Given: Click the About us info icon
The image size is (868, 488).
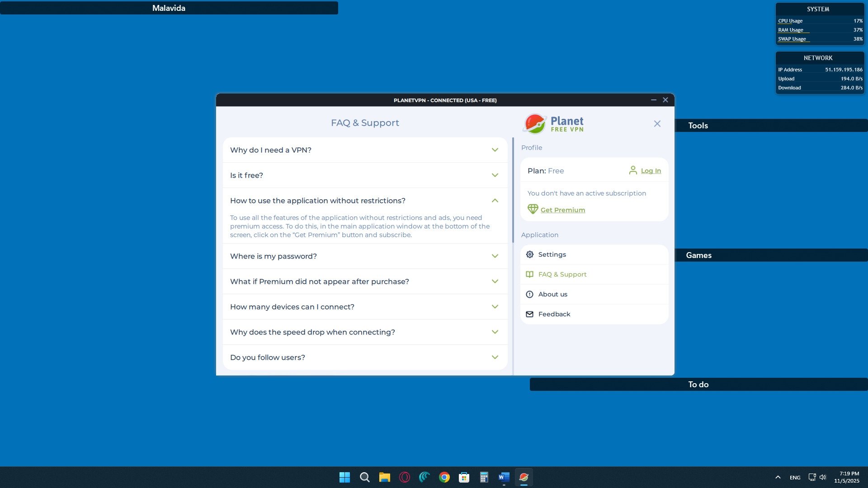Looking at the screenshot, I should pyautogui.click(x=529, y=294).
